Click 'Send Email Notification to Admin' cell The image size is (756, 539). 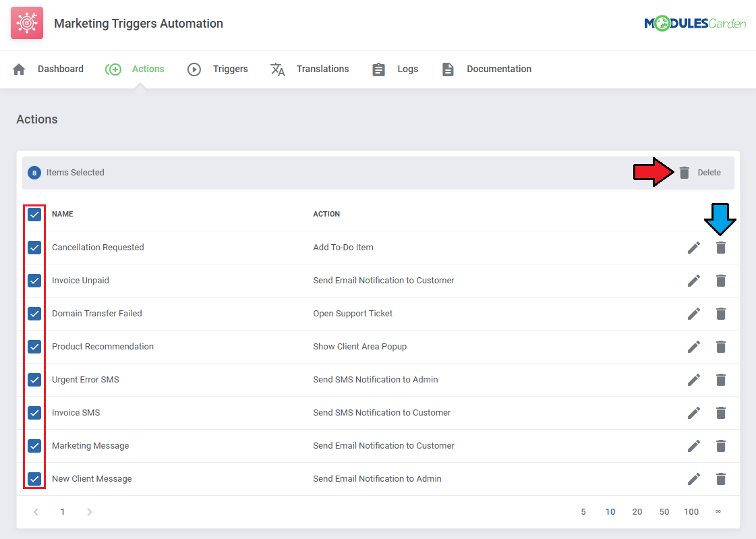tap(377, 479)
